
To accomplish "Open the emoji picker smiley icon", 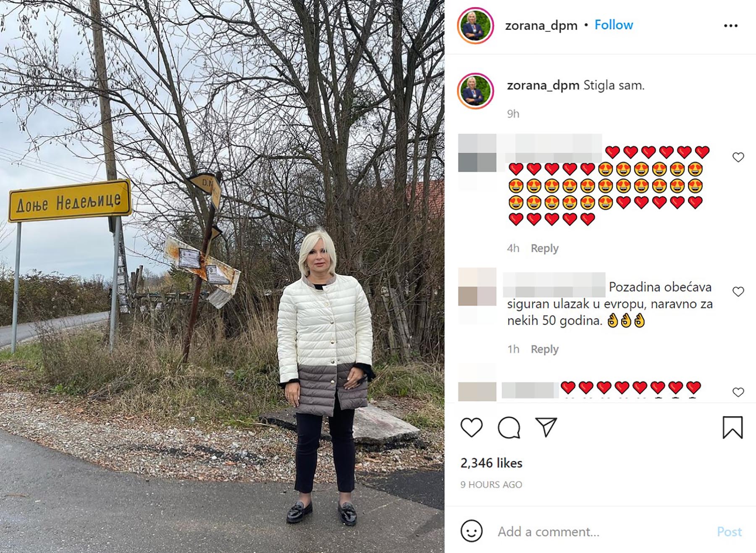I will 471,531.
